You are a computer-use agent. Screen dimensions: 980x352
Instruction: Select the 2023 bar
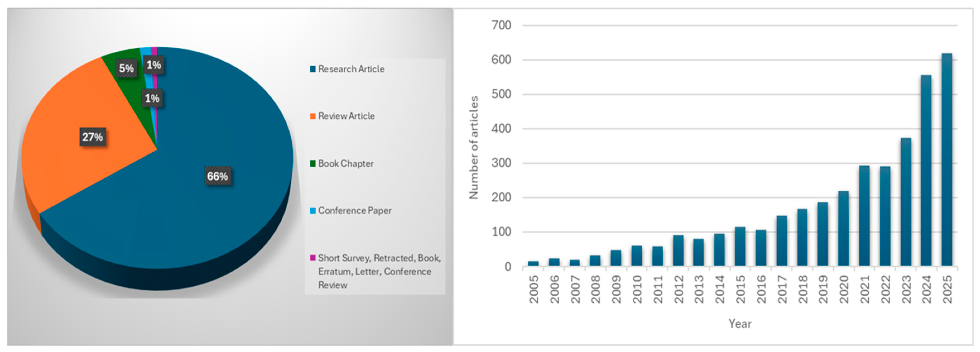click(906, 202)
